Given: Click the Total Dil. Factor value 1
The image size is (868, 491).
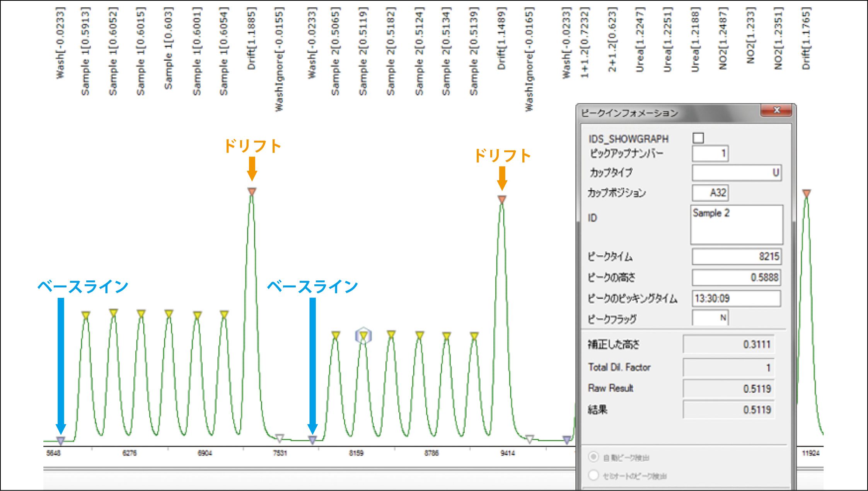Looking at the screenshot, I should coord(729,367).
